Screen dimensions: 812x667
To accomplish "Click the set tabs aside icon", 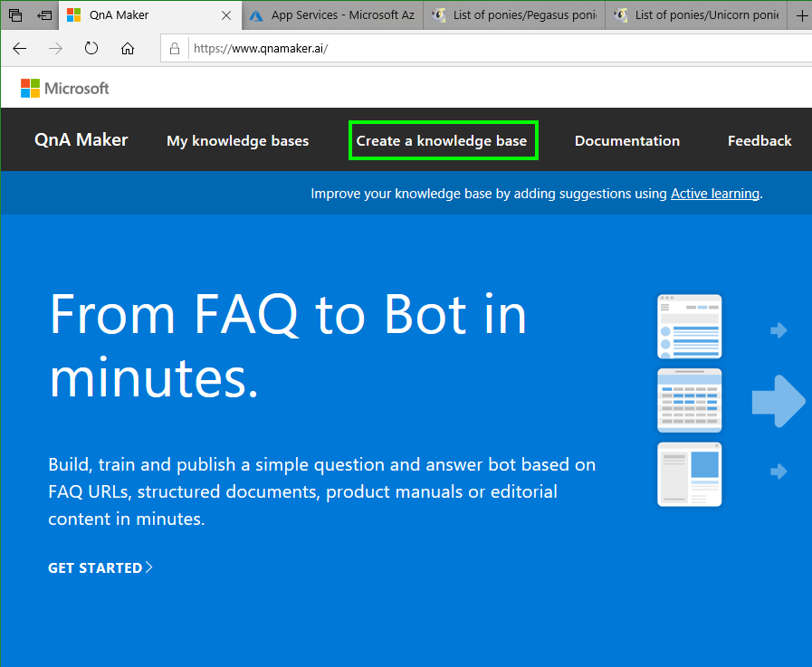I will tap(44, 15).
